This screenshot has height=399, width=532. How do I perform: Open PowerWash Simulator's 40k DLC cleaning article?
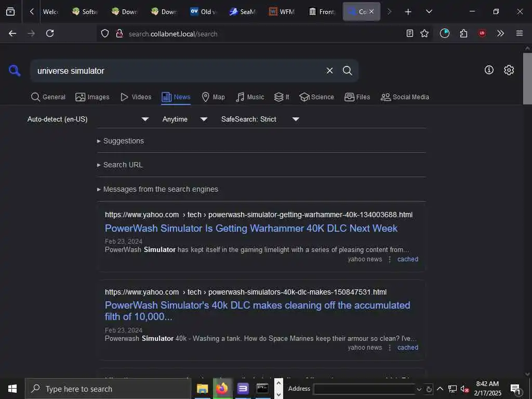click(x=258, y=311)
